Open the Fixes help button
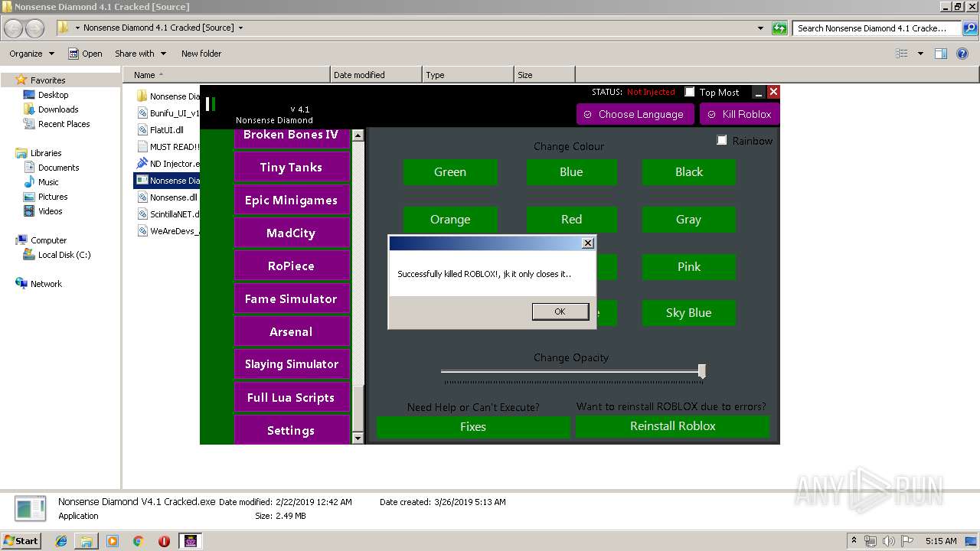This screenshot has width=980, height=551. tap(473, 426)
